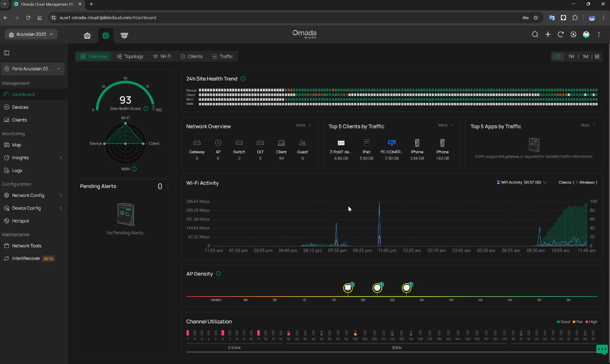Refresh dashboard using the Omada reload icon
610x364 pixels.
pyautogui.click(x=561, y=35)
